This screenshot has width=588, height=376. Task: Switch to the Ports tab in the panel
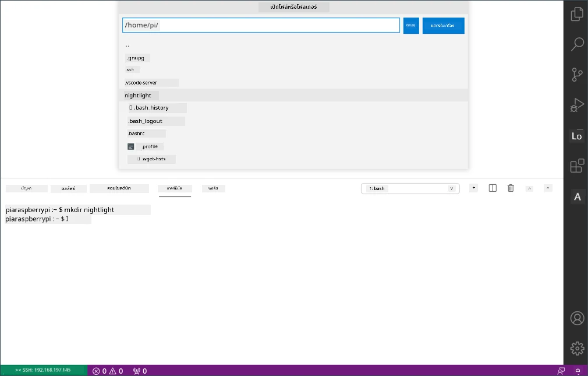point(214,188)
